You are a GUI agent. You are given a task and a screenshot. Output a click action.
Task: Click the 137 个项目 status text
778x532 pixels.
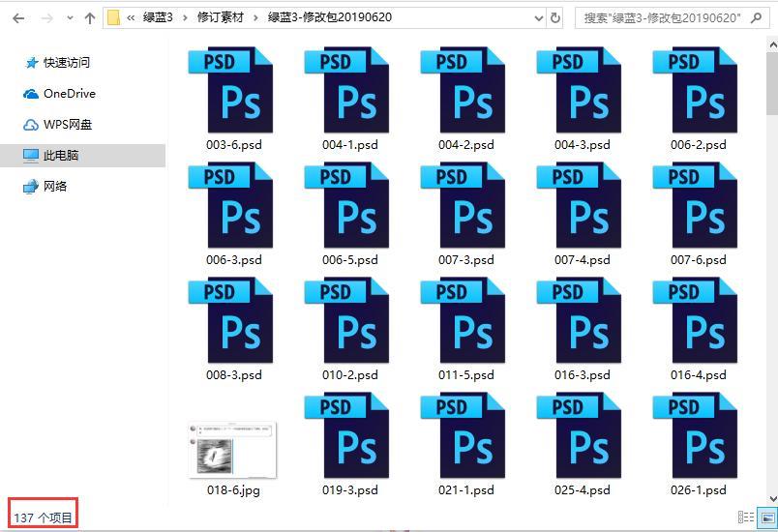[44, 518]
